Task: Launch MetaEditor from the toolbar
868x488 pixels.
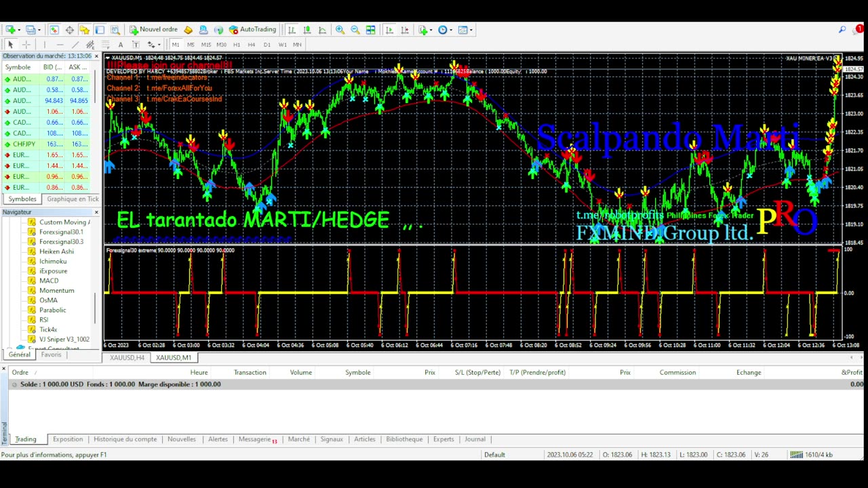Action: (188, 30)
